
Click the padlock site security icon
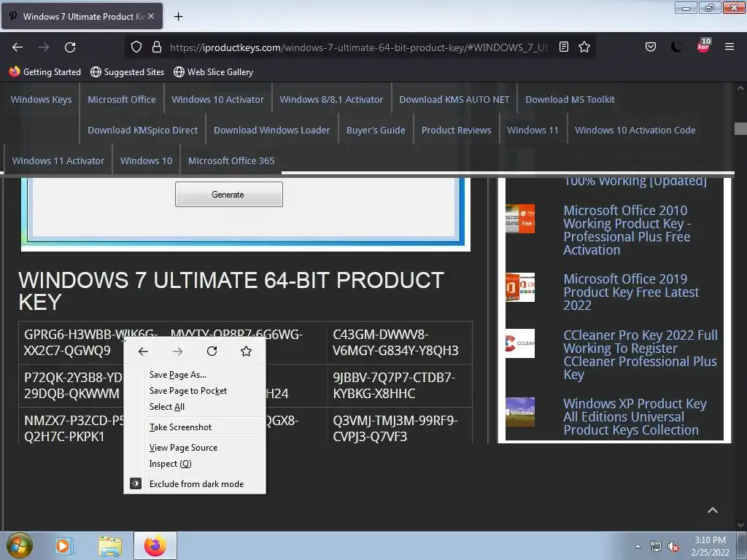coord(157,47)
